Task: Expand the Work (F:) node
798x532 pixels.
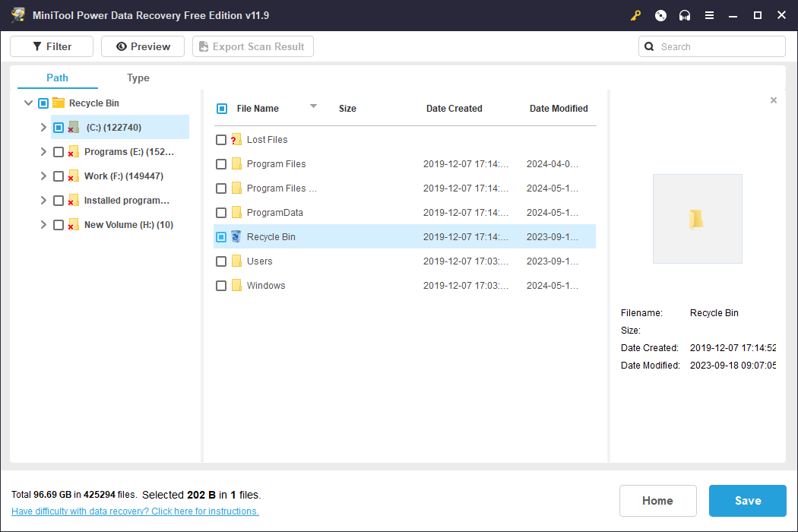Action: (43, 176)
